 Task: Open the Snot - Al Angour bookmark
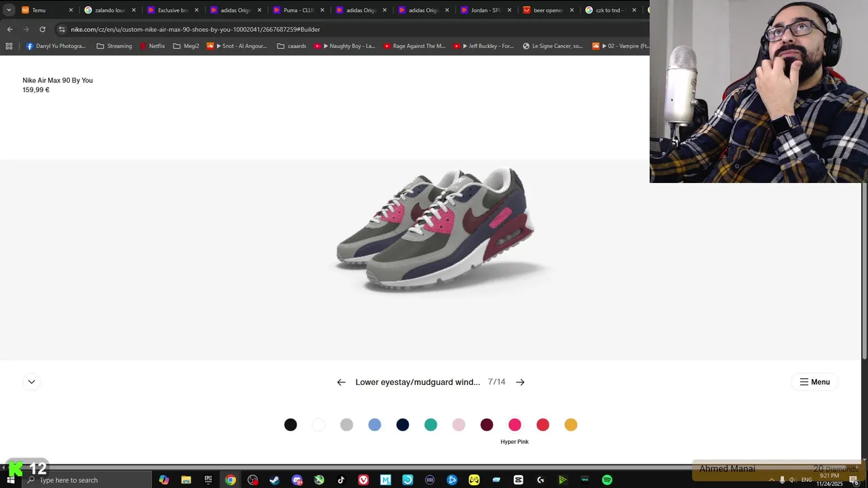[x=237, y=46]
